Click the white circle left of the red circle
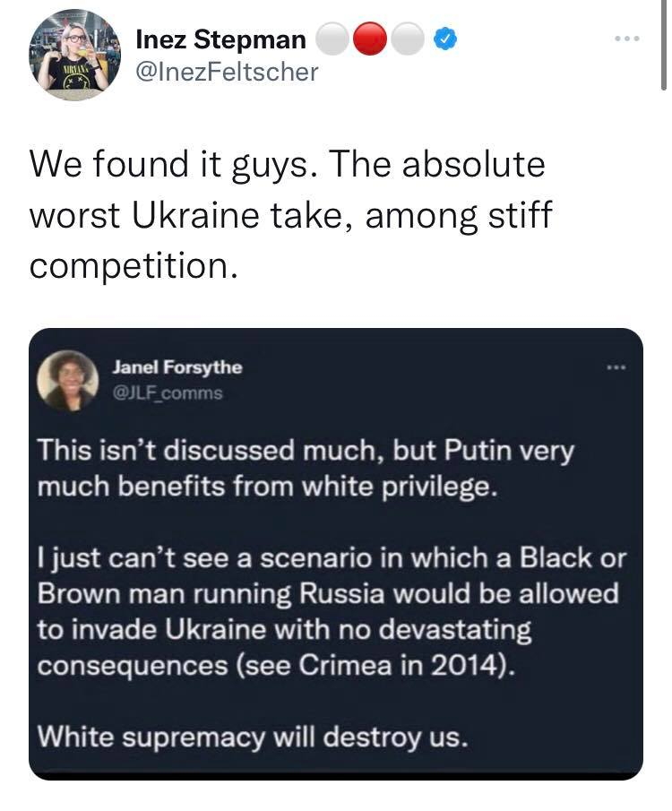The width and height of the screenshot is (672, 811). pyautogui.click(x=334, y=39)
